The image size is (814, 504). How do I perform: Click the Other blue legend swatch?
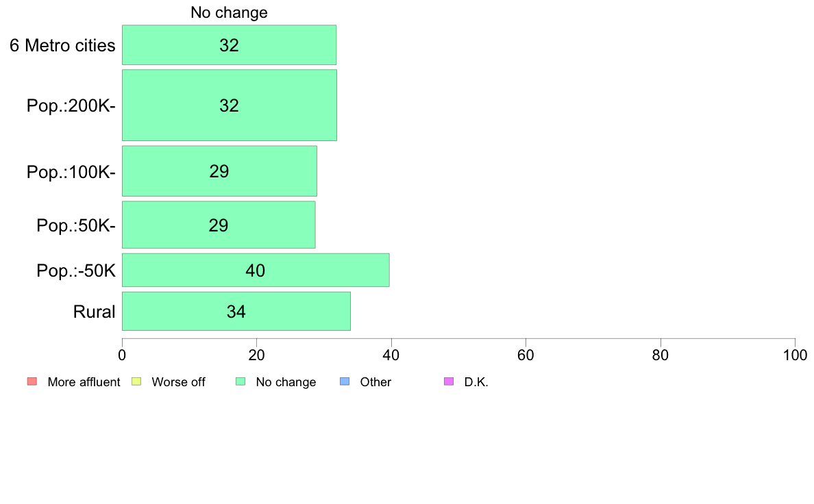coord(345,381)
